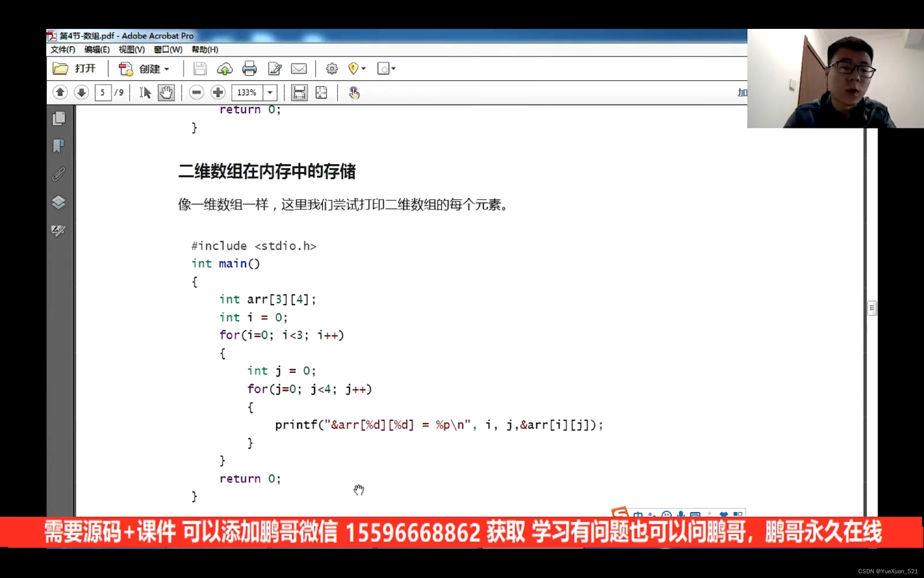Click the '/9' total page count
The width and height of the screenshot is (924, 578).
119,92
